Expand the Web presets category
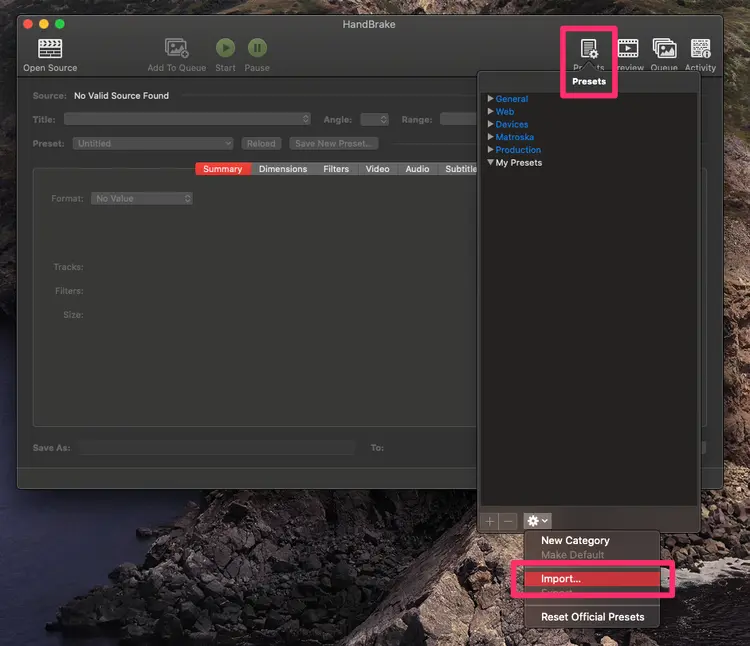The height and width of the screenshot is (646, 750). (490, 111)
